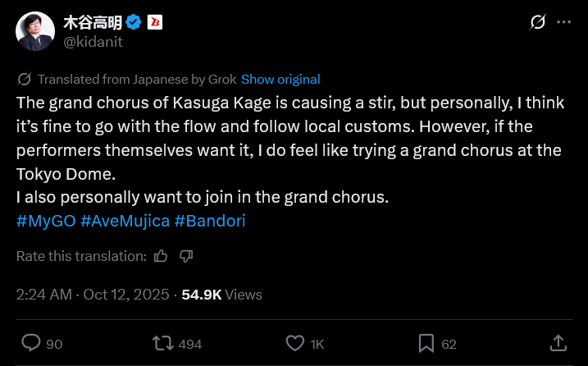Click the reply comment icon

click(31, 343)
